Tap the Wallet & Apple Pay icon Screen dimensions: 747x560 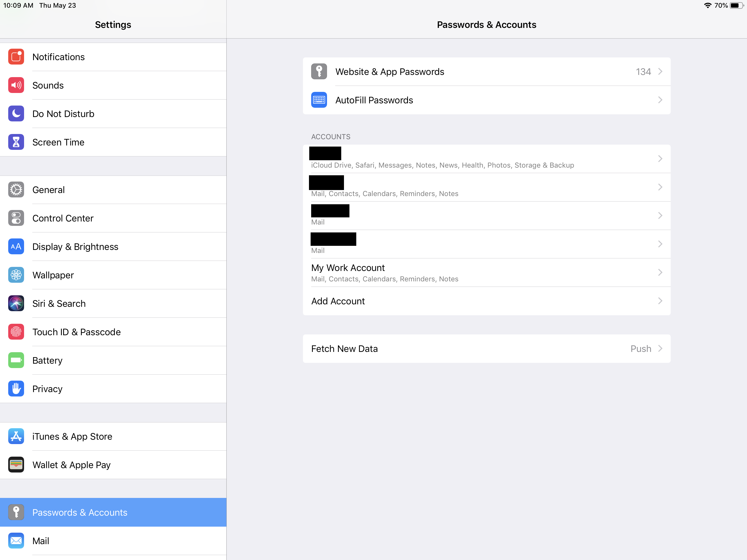[x=16, y=464]
